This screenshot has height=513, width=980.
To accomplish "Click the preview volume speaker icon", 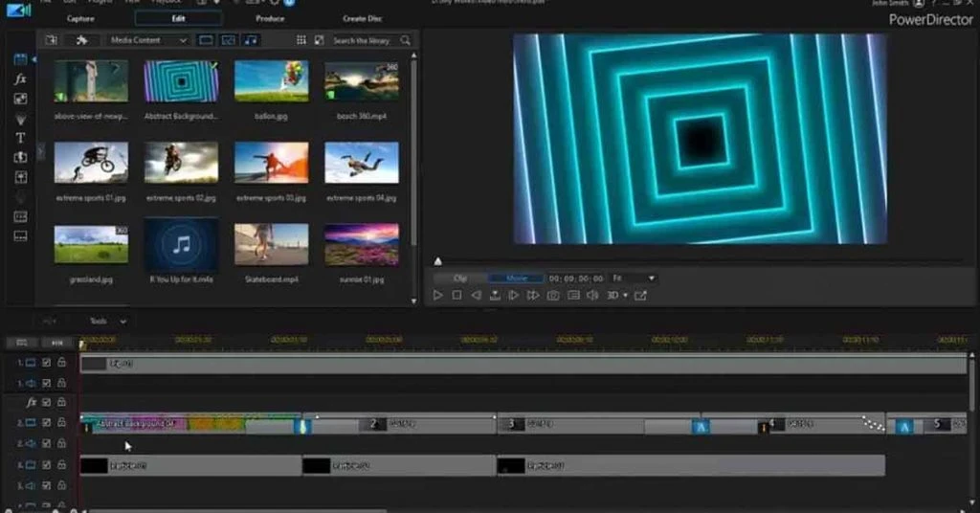I will click(591, 296).
